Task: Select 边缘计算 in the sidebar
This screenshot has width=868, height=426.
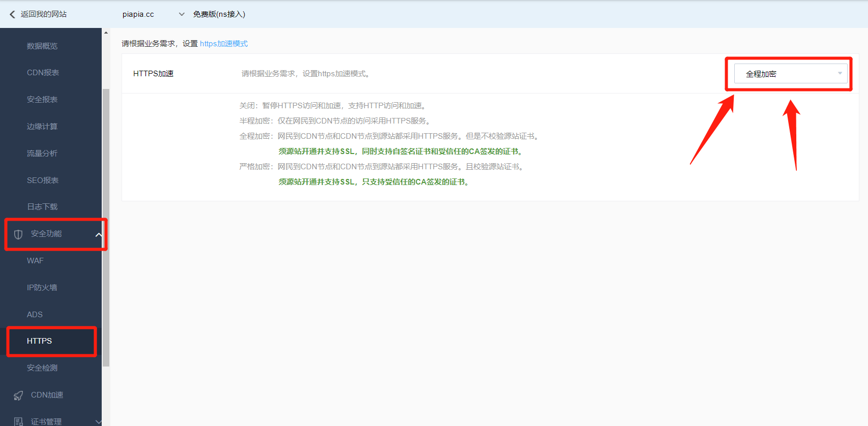Action: pyautogui.click(x=42, y=127)
